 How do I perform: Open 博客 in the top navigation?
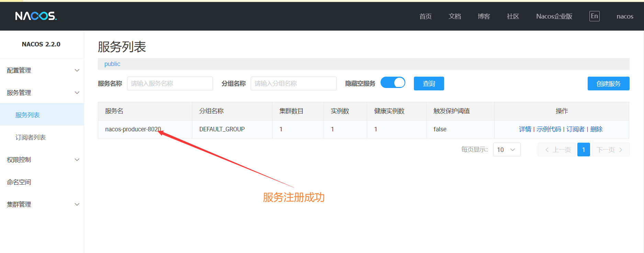coord(484,16)
